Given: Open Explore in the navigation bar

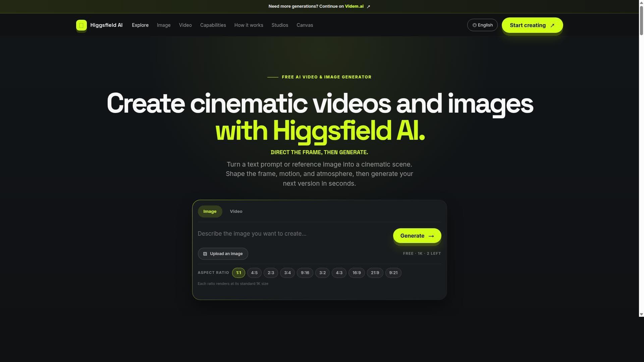Looking at the screenshot, I should [140, 25].
